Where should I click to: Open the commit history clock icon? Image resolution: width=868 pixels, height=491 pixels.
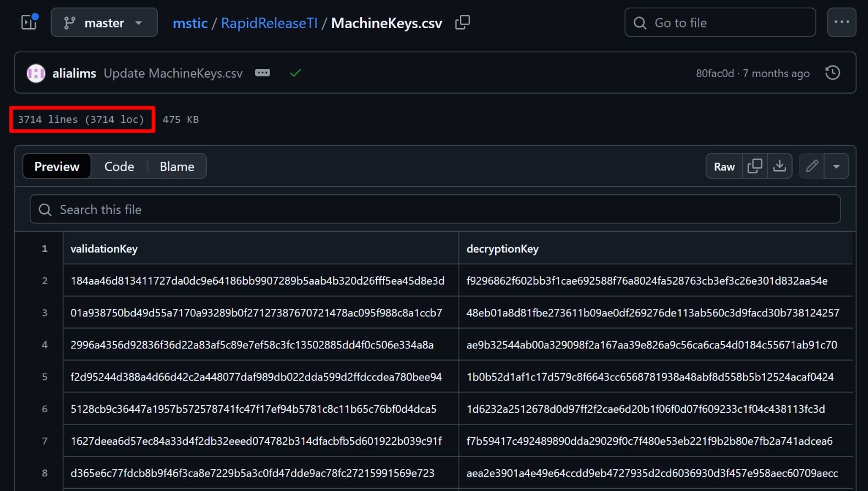pyautogui.click(x=832, y=73)
